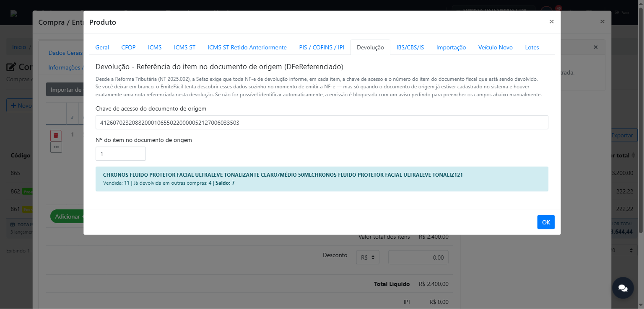Click the Sair logout link
This screenshot has width=644, height=309.
pos(622,13)
